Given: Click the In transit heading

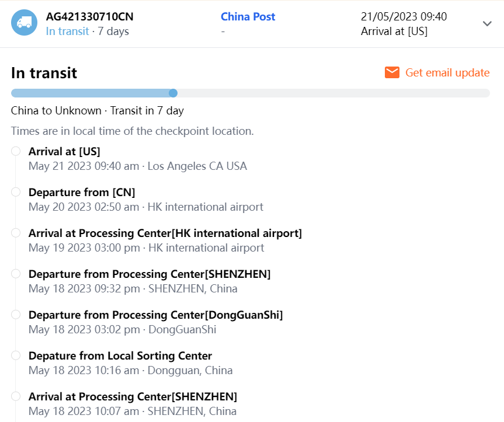Looking at the screenshot, I should click(44, 73).
